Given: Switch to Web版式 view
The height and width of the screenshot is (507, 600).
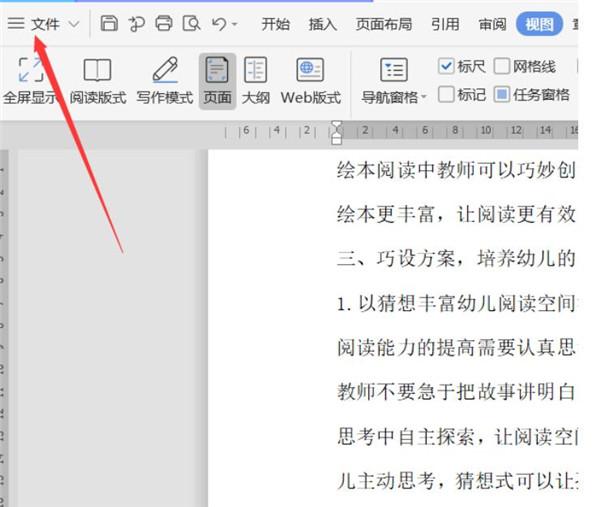Looking at the screenshot, I should click(310, 80).
